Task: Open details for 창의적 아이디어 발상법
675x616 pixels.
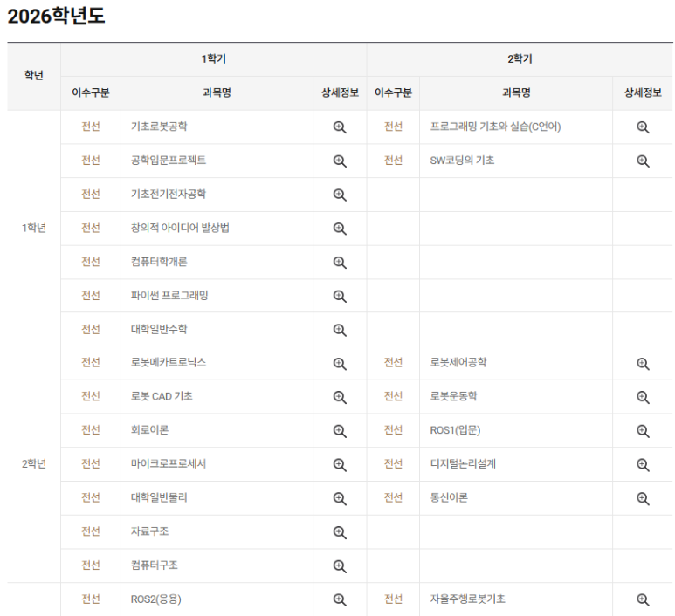Action: click(x=340, y=229)
